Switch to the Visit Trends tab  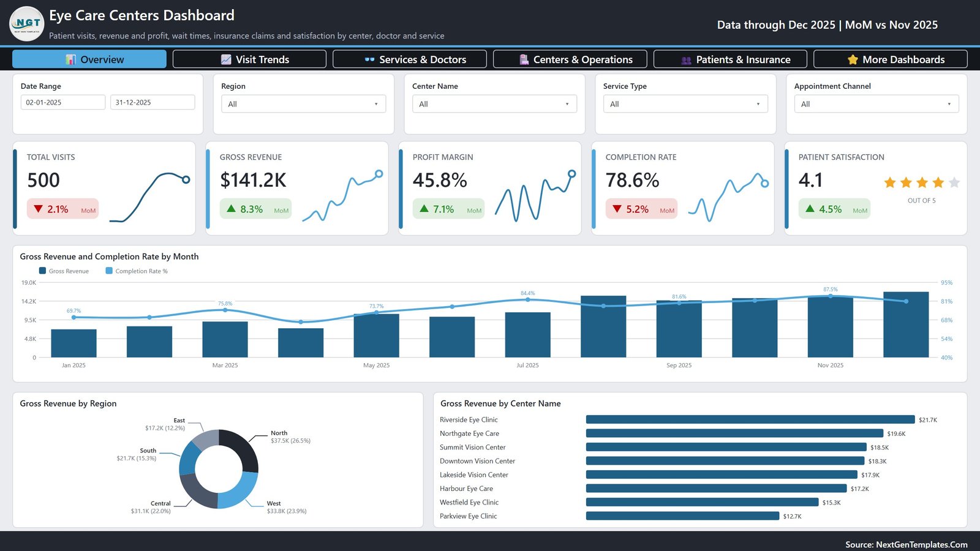pyautogui.click(x=249, y=59)
